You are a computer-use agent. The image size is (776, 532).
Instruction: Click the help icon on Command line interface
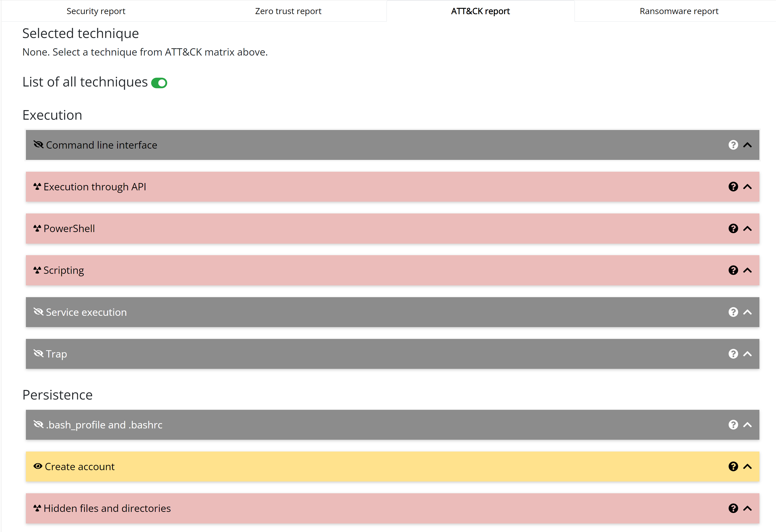pyautogui.click(x=733, y=145)
